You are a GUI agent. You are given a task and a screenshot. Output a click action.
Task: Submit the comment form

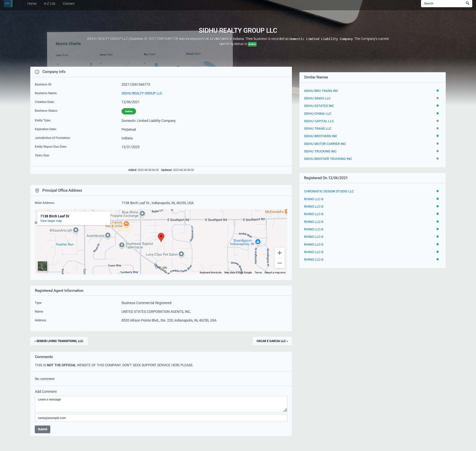[x=43, y=429]
